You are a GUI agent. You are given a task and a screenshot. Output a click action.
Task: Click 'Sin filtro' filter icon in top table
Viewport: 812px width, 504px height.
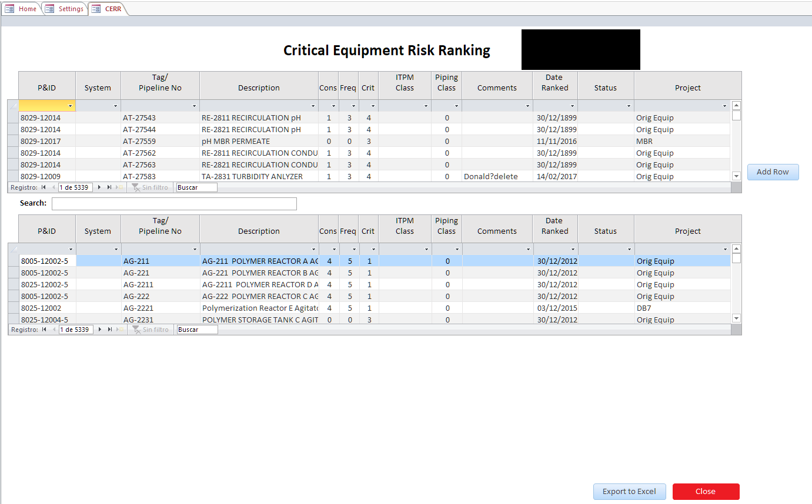click(x=135, y=187)
